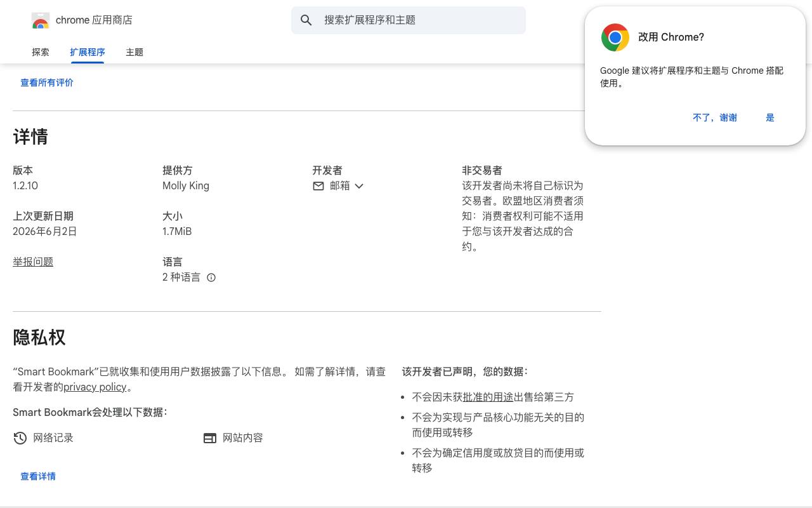Viewport: 812px width, 508px height.
Task: Click the 开发者 label
Action: tap(327, 171)
